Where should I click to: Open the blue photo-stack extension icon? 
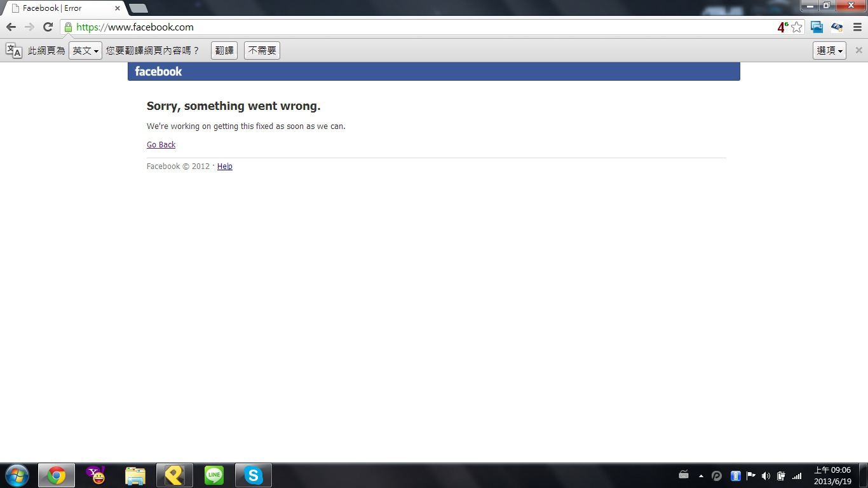[817, 27]
